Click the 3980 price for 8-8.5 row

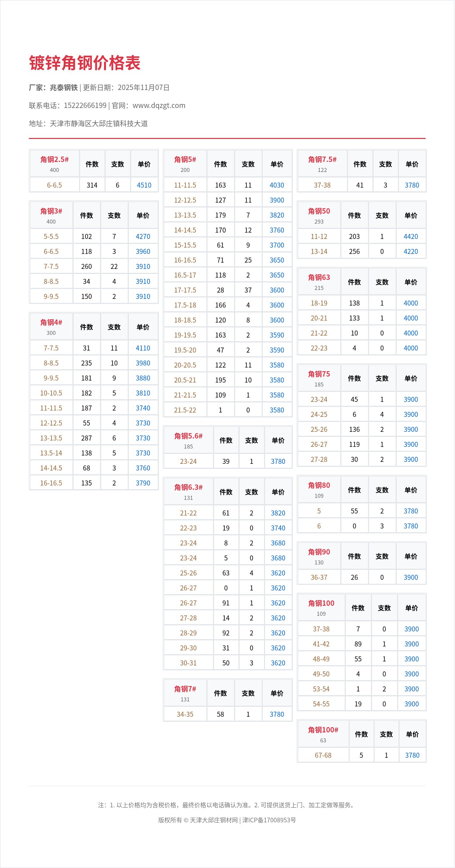(143, 363)
